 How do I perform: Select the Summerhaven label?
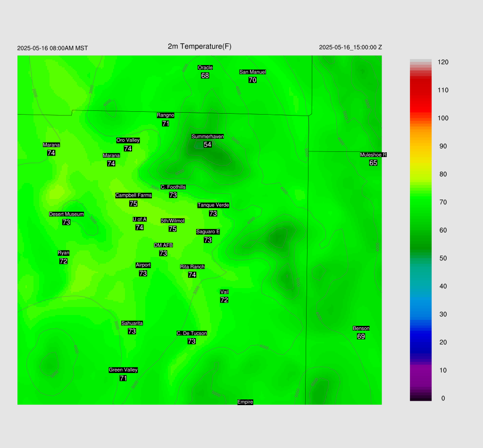point(208,136)
